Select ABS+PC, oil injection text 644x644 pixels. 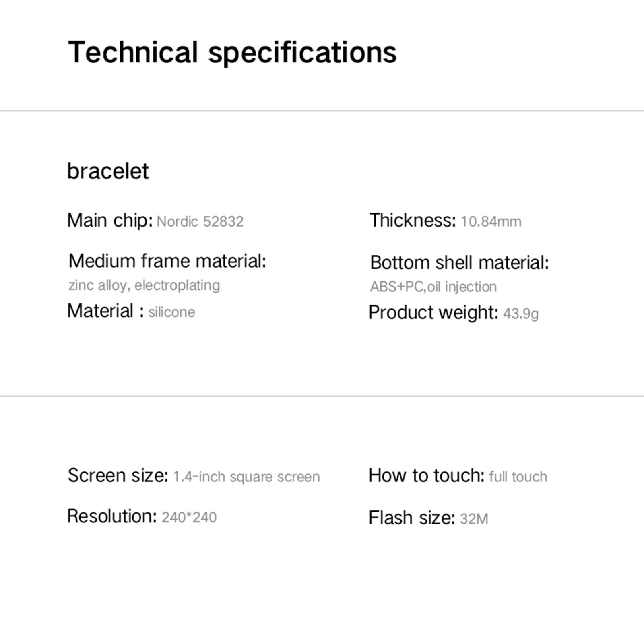pos(433,287)
